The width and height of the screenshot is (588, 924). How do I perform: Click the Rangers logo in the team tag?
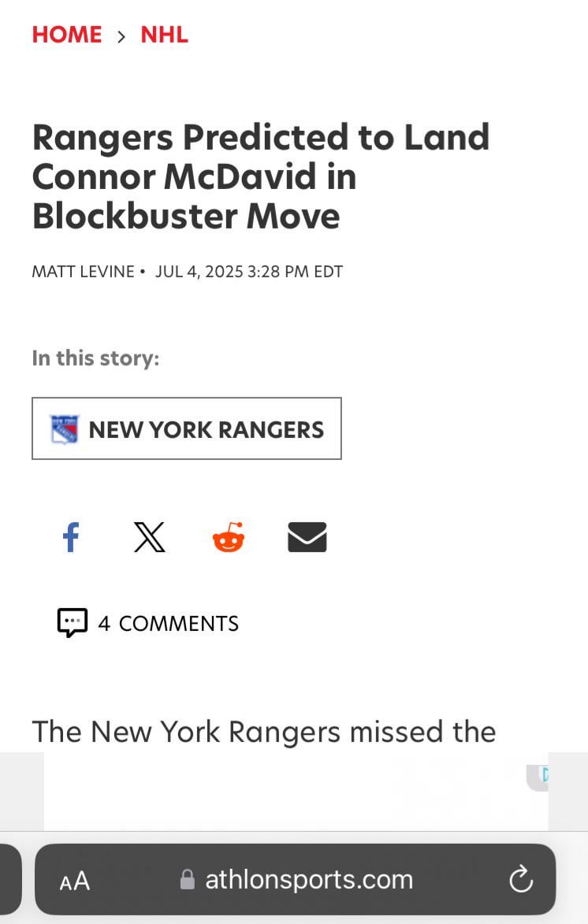point(65,429)
